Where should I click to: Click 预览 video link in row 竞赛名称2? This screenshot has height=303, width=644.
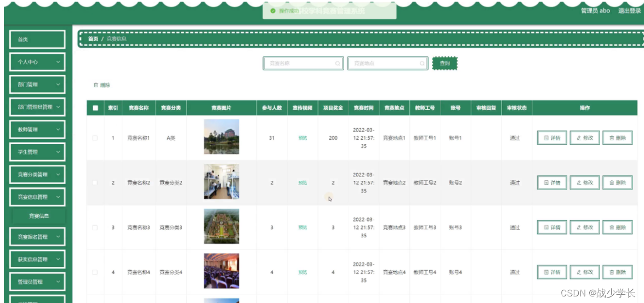coord(303,182)
